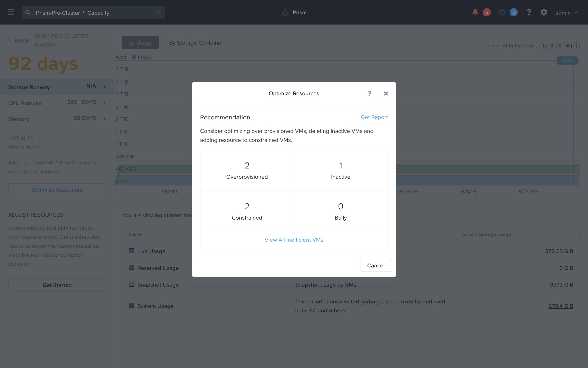
Task: Click the TODAY marker on chart
Action: [x=567, y=60]
